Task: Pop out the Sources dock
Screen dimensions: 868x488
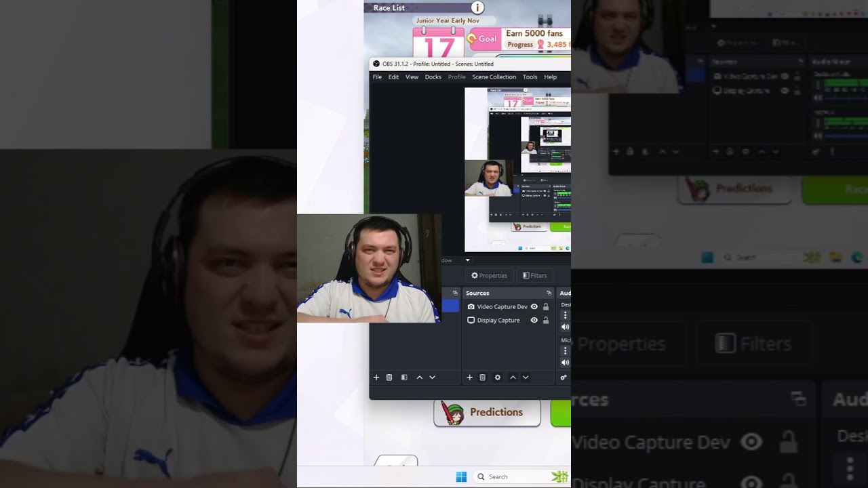Action: tap(549, 293)
